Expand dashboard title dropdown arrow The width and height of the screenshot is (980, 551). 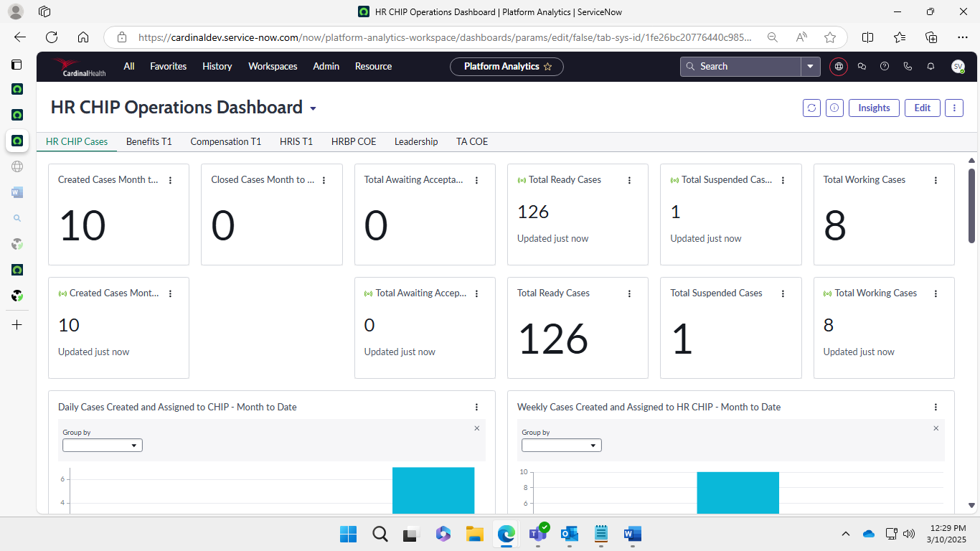tap(313, 109)
